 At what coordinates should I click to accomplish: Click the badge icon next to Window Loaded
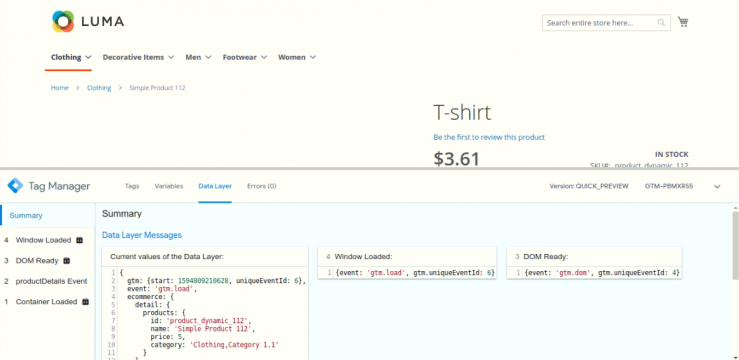tap(79, 240)
